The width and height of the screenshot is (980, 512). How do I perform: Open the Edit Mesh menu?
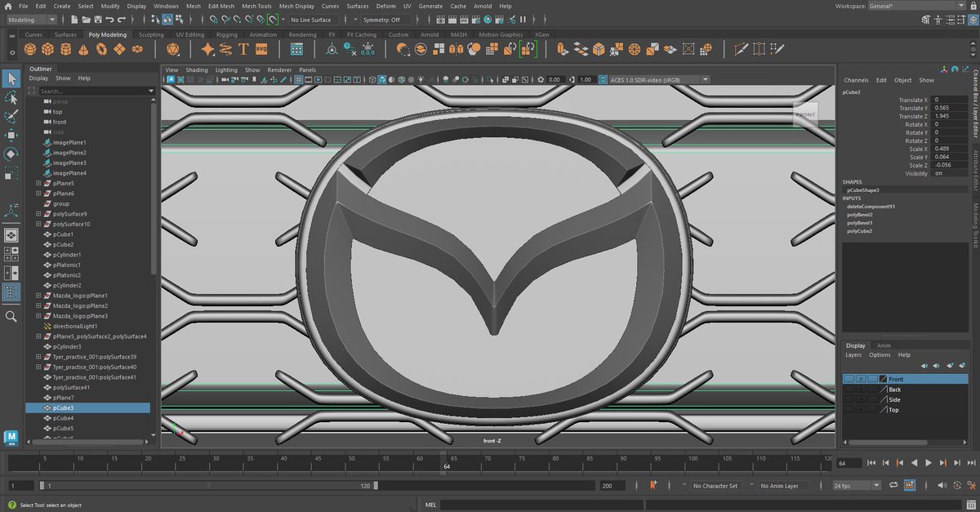pos(220,6)
